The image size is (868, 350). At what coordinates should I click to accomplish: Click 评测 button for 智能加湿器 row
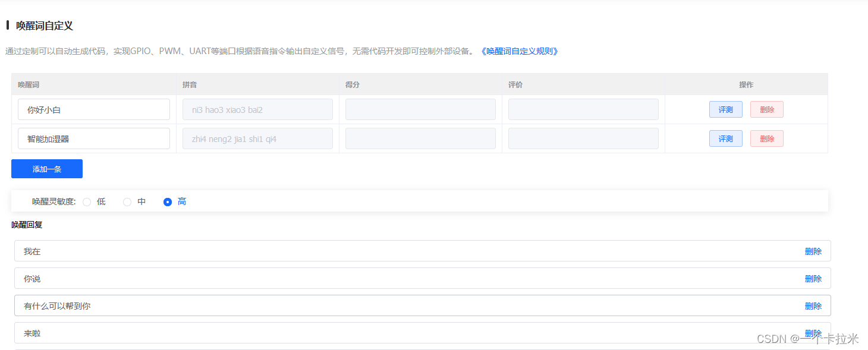tap(725, 138)
